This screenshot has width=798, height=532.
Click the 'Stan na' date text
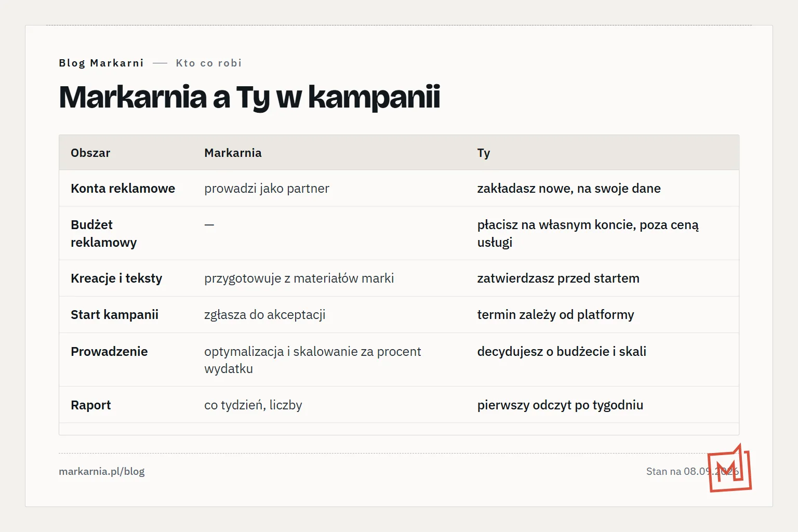pos(692,471)
